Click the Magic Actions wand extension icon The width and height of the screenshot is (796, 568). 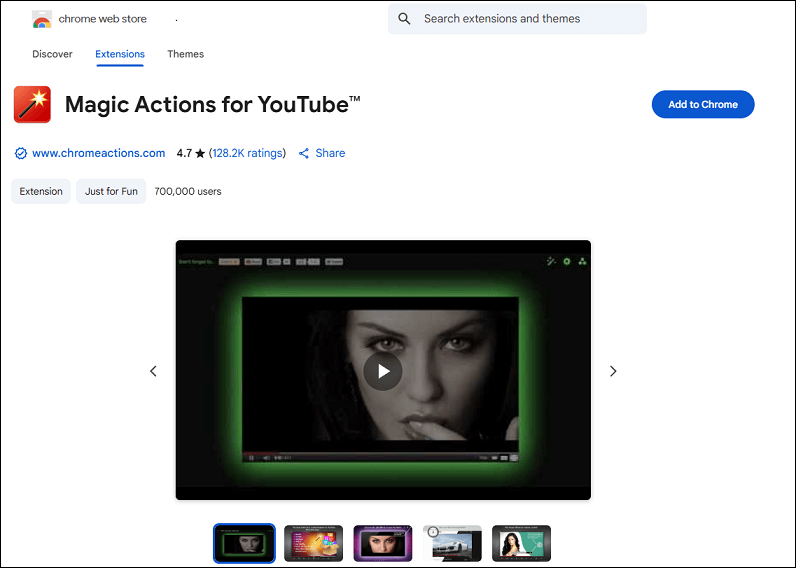pyautogui.click(x=32, y=105)
